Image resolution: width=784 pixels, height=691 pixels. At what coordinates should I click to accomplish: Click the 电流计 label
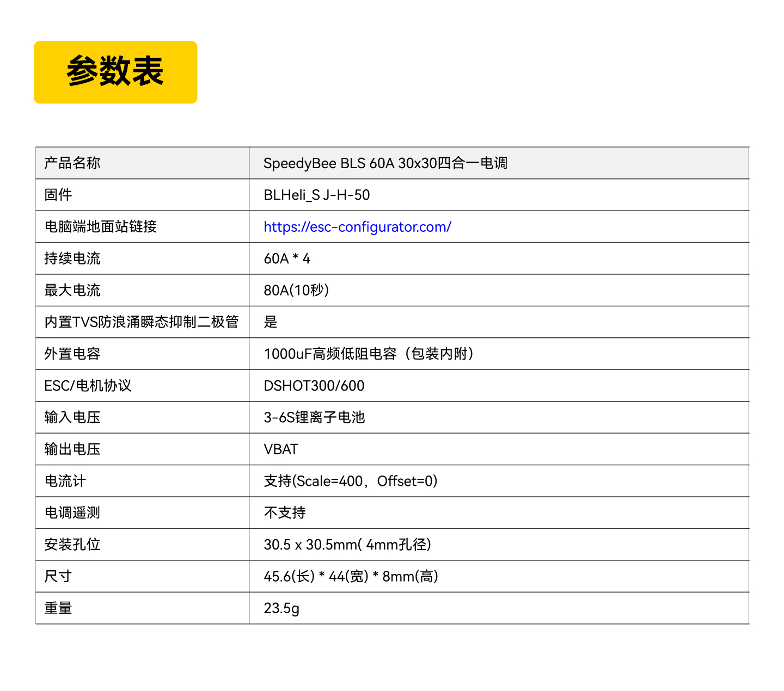[65, 481]
